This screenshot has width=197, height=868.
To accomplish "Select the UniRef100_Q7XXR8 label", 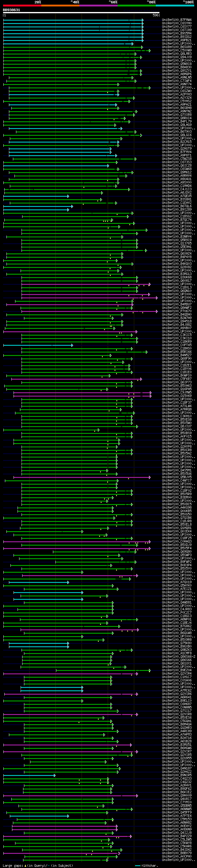I will pyautogui.click(x=177, y=115).
